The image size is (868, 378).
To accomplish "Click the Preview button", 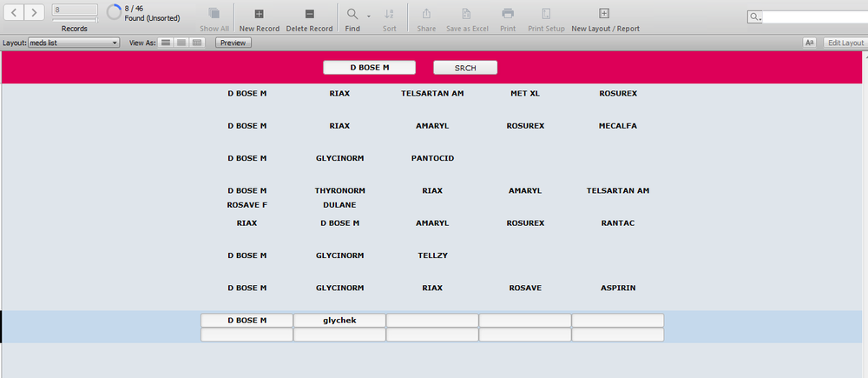I will tap(233, 43).
